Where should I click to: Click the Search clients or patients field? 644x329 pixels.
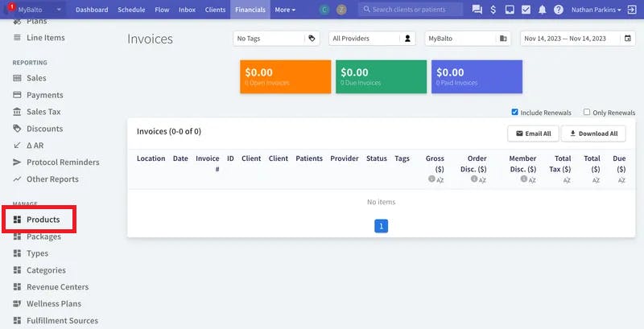(411, 10)
